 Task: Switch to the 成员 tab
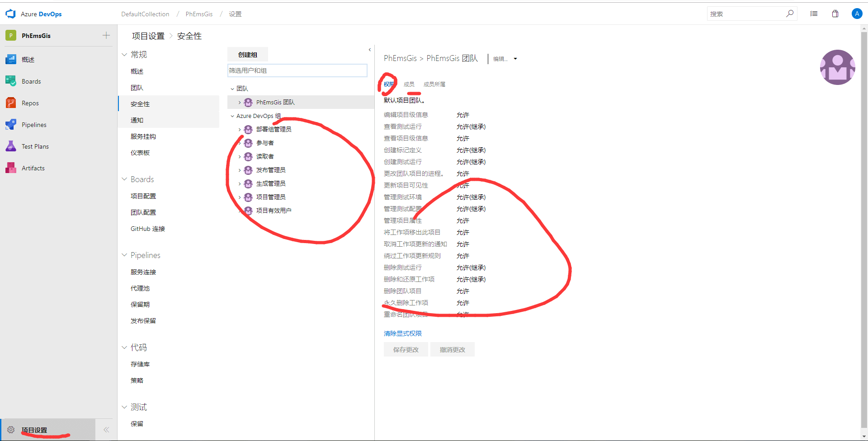(409, 84)
